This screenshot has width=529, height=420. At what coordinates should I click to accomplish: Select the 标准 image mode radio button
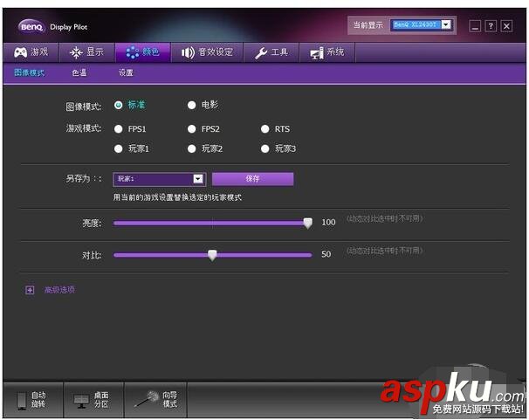(x=119, y=105)
